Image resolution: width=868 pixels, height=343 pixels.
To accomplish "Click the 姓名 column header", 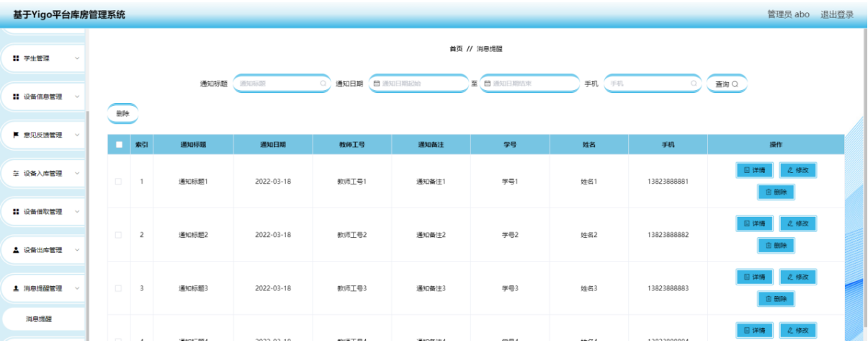I will [x=589, y=145].
